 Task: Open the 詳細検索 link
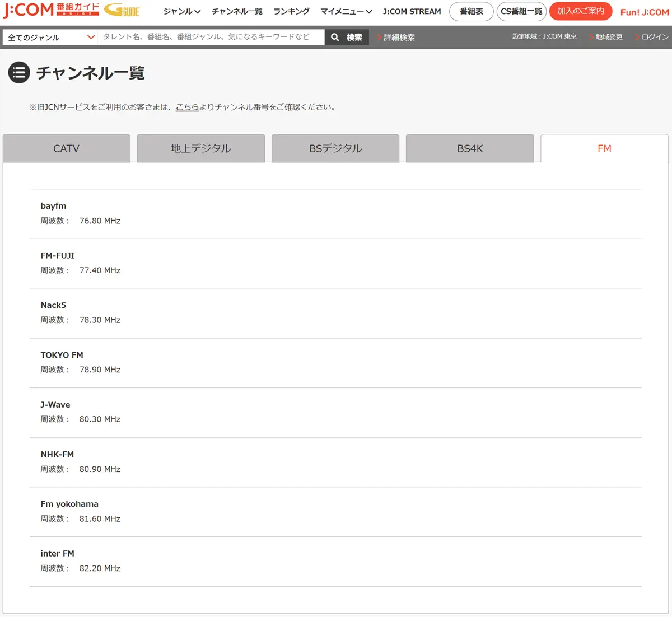click(x=399, y=38)
